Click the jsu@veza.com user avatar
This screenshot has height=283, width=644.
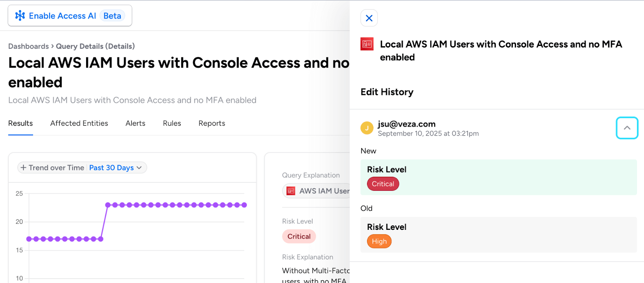[x=367, y=128]
